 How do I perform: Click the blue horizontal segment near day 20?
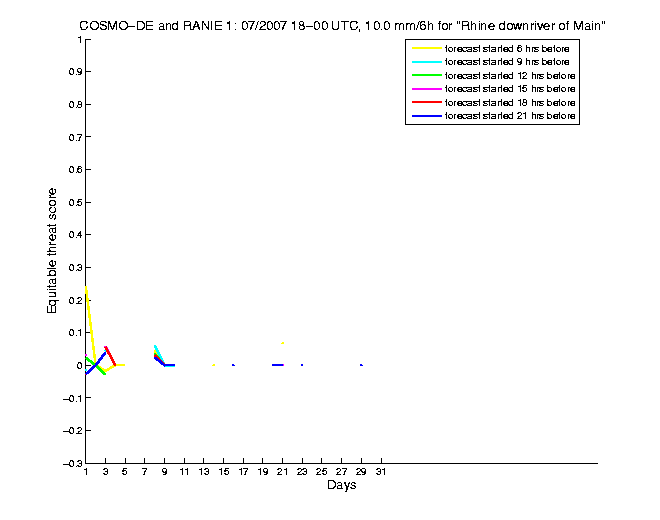tap(277, 365)
